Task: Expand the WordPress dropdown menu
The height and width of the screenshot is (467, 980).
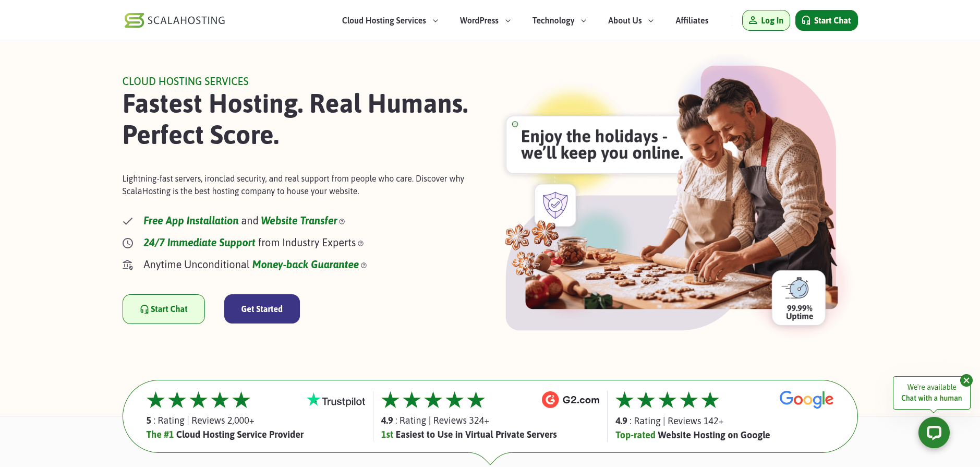Action: click(485, 20)
